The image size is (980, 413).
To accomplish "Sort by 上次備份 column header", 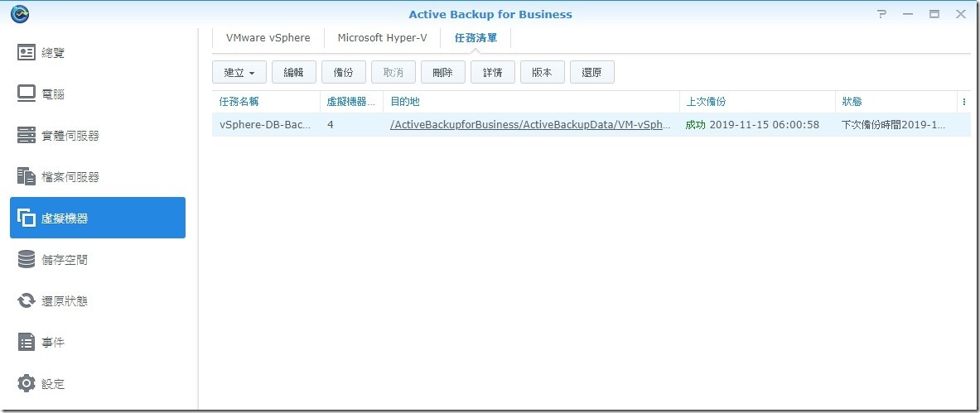I will tap(757, 102).
